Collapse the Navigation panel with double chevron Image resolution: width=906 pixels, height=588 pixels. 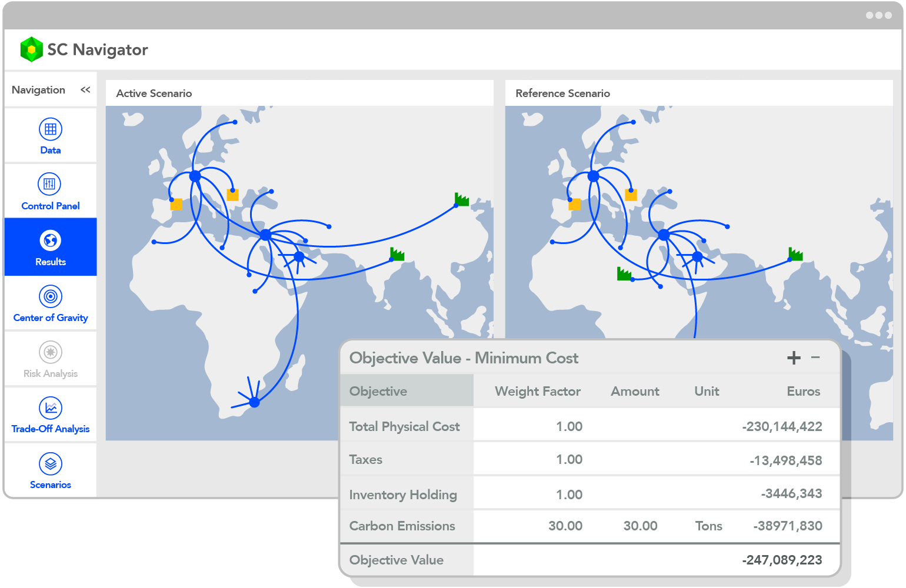tap(85, 90)
